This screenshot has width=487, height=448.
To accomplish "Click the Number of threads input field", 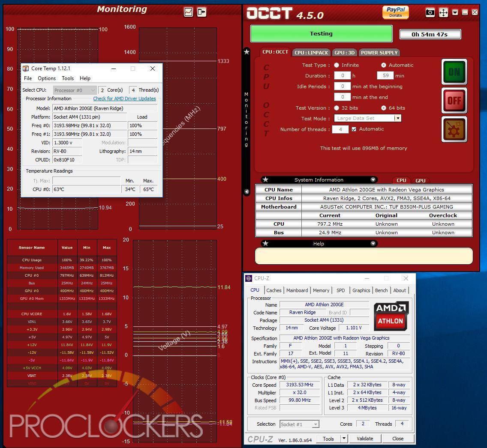I will 340,129.
